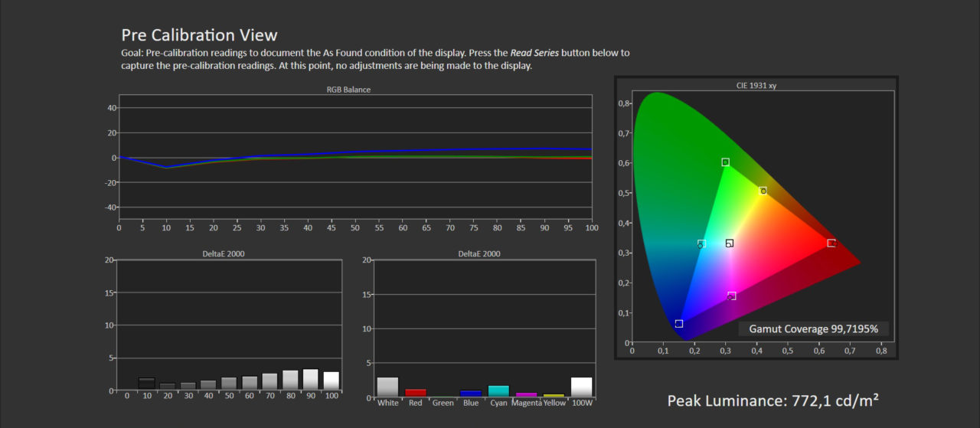Image resolution: width=980 pixels, height=428 pixels.
Task: Click the yellow secondary marker on CIE diagram
Action: 763,191
